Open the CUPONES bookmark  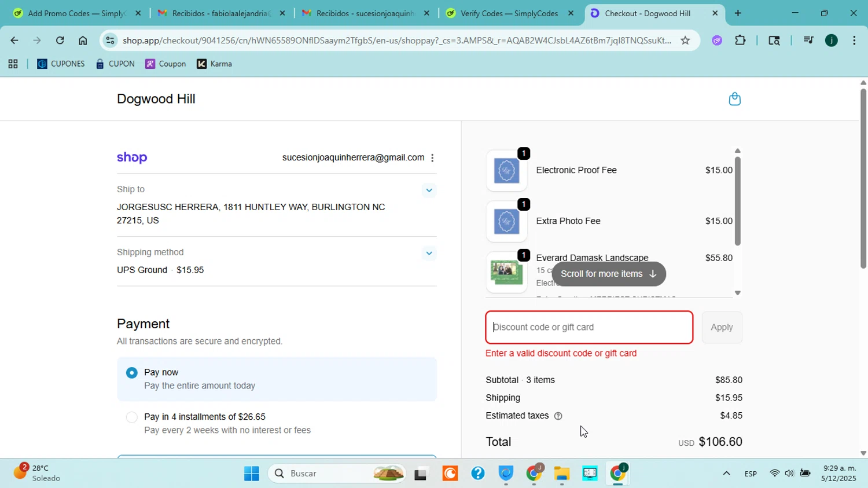tap(61, 64)
